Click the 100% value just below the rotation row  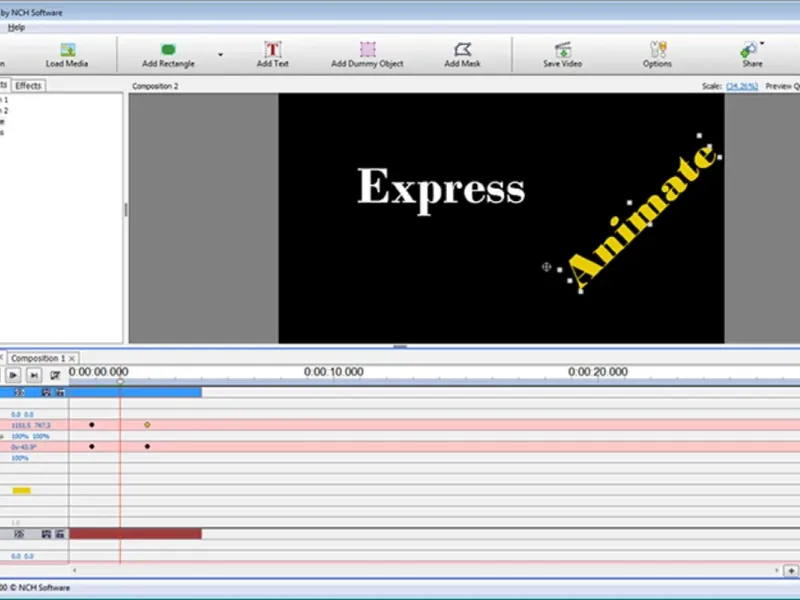pyautogui.click(x=20, y=458)
